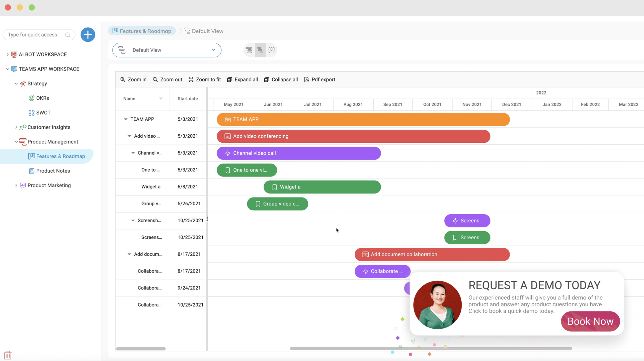Click the quick access search icon
The width and height of the screenshot is (644, 361).
click(x=68, y=35)
